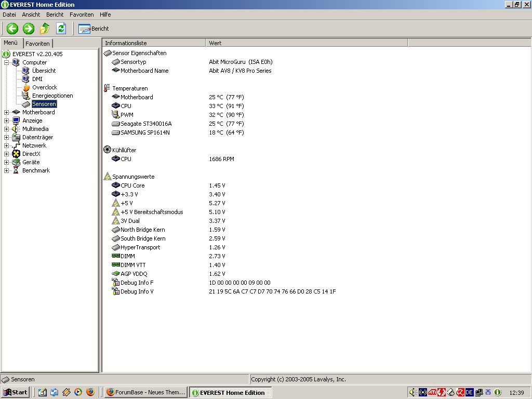Click the DirectX yellow X icon
This screenshot has height=399, width=532.
(16, 154)
